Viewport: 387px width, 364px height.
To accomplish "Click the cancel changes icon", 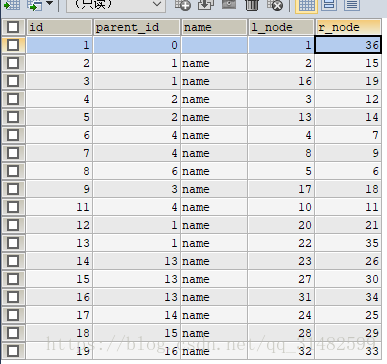I will (275, 5).
